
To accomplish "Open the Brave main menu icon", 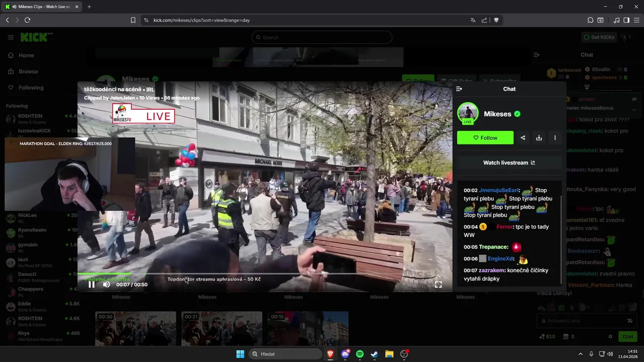I will (636, 20).
